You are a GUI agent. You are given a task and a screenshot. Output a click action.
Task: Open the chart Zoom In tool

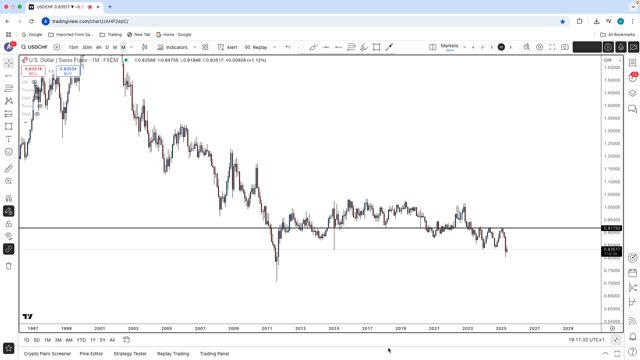(x=9, y=181)
